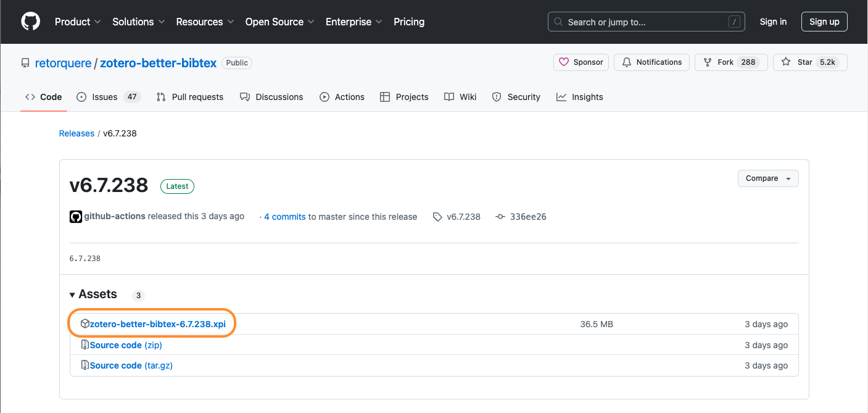Open the v6.7.238 release title

109,185
